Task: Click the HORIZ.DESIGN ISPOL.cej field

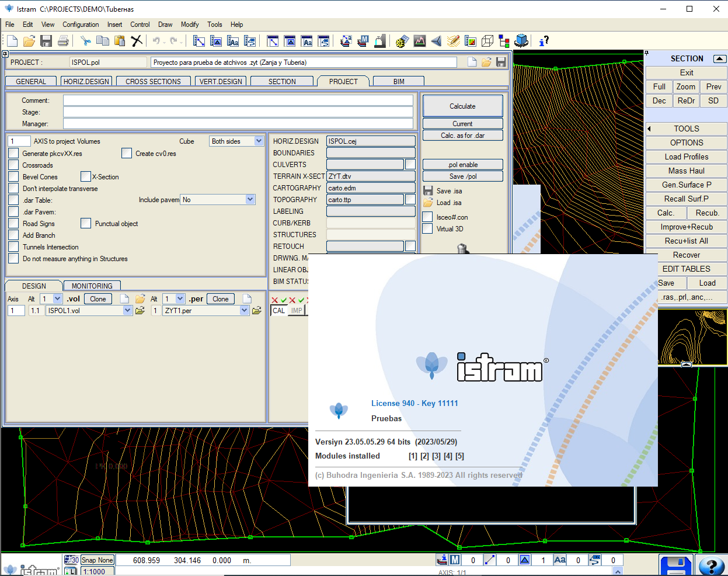Action: [x=371, y=141]
